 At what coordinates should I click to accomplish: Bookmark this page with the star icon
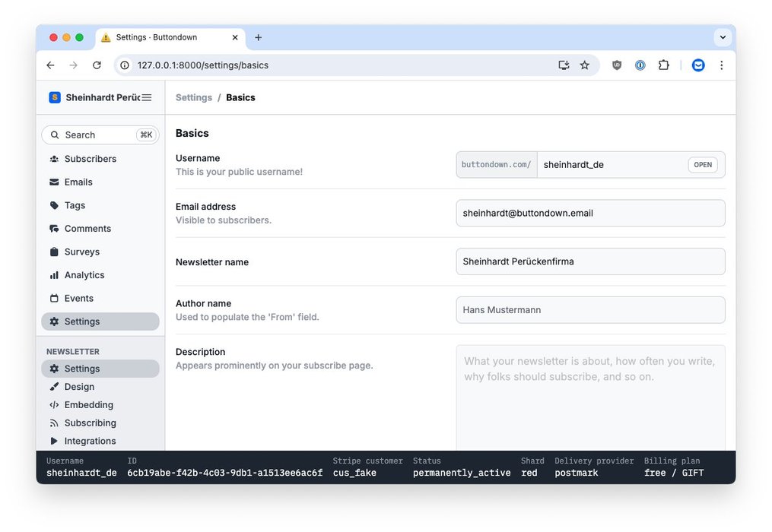584,65
